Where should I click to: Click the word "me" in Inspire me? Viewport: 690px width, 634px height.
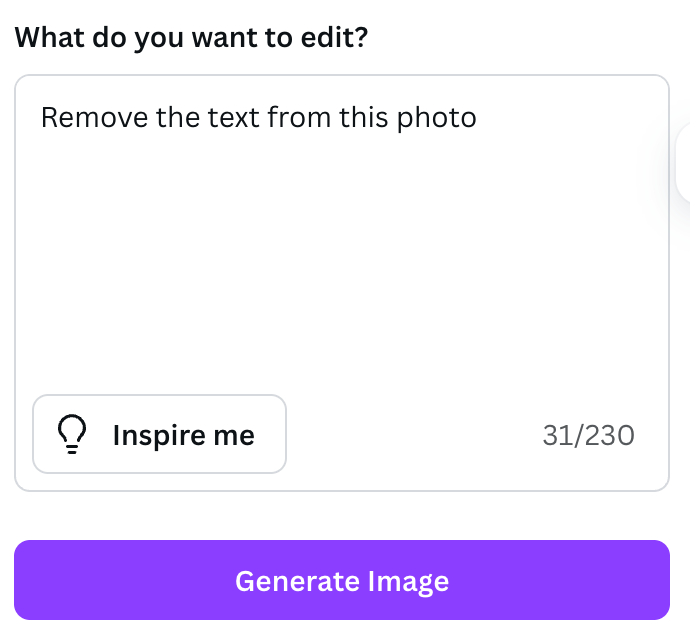tap(235, 435)
